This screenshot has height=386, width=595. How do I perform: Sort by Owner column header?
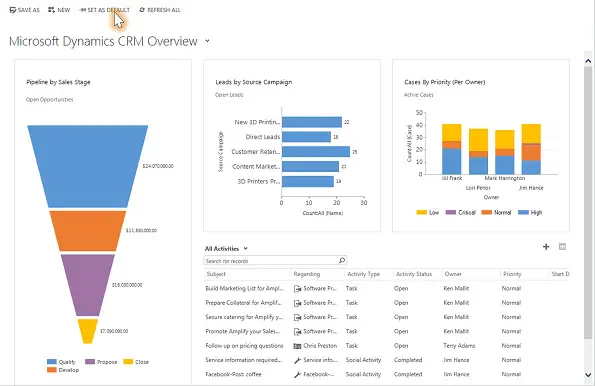[x=453, y=274]
